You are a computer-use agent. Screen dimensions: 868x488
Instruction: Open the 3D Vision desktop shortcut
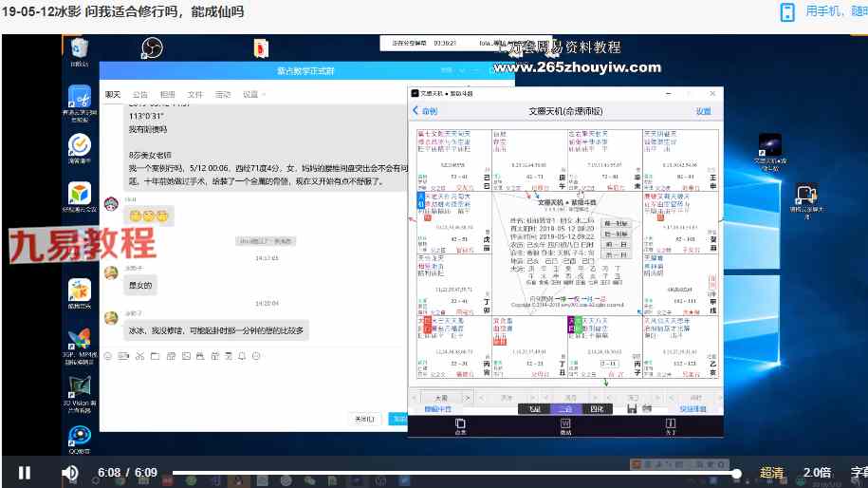(79, 392)
